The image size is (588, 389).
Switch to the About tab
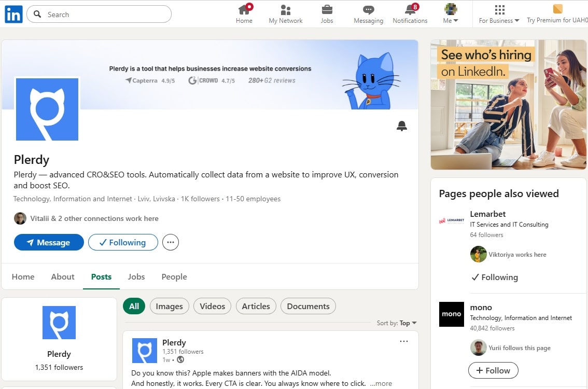62,276
